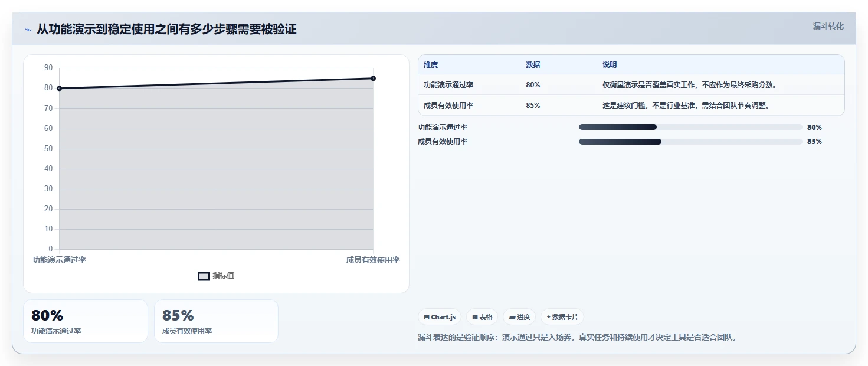The image size is (868, 366).
Task: Click 功能演示通过率 label beside progress bar
Action: 443,127
